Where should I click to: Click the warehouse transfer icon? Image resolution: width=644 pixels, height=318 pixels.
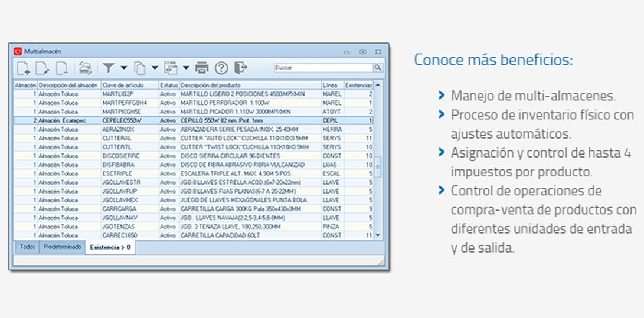86,68
